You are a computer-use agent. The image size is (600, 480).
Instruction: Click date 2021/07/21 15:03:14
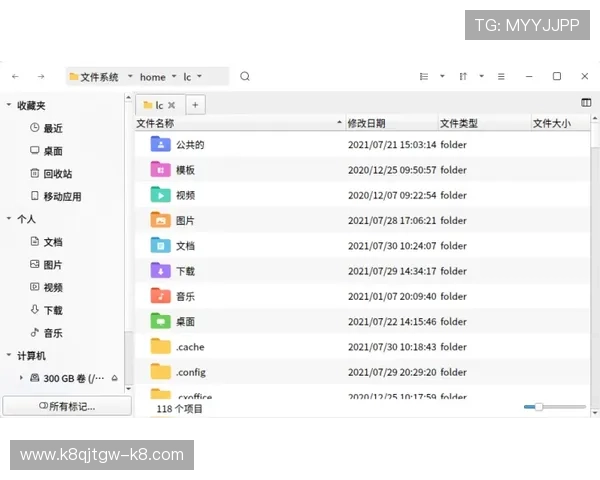coord(392,145)
